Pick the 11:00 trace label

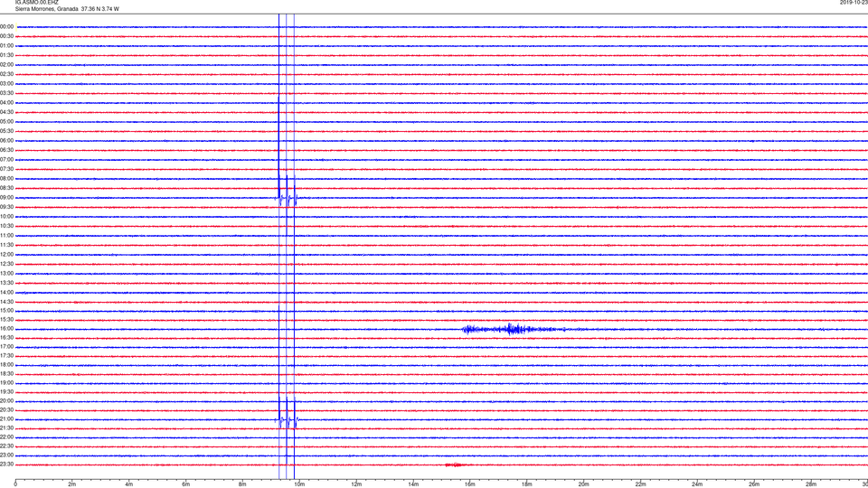[6, 235]
